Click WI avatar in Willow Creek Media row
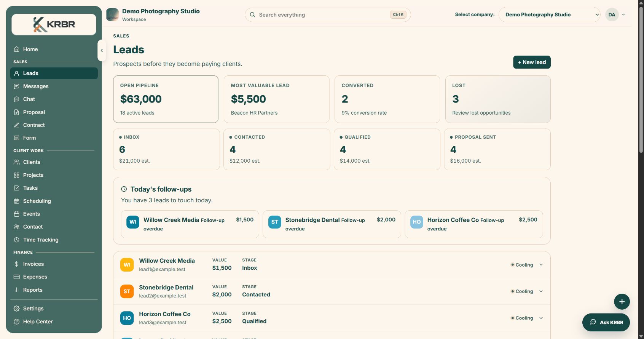The width and height of the screenshot is (644, 339). (x=127, y=265)
